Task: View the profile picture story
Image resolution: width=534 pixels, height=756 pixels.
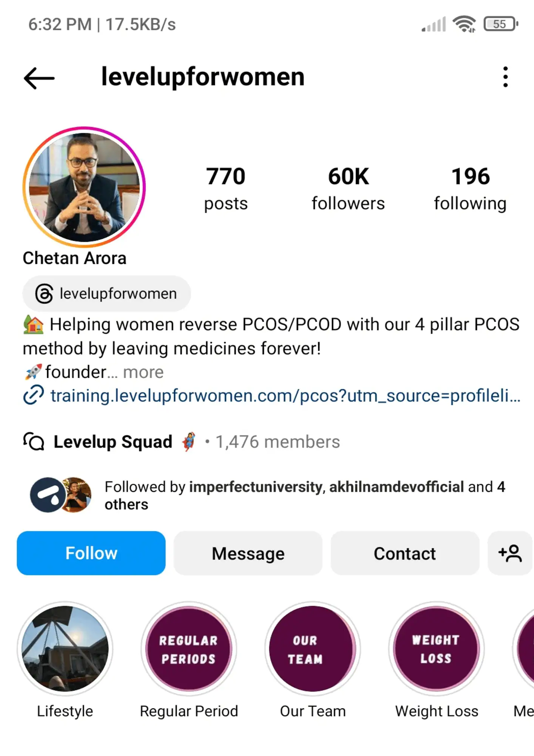Action: (84, 187)
